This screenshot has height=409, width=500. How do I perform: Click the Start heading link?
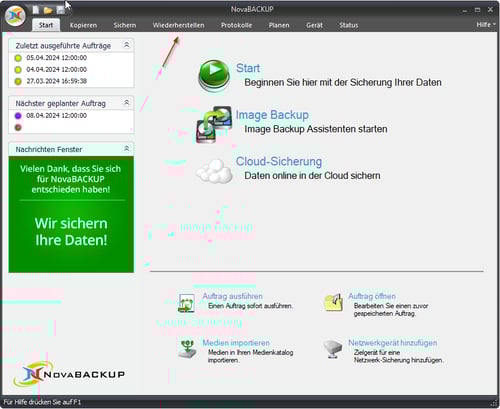[x=248, y=68]
